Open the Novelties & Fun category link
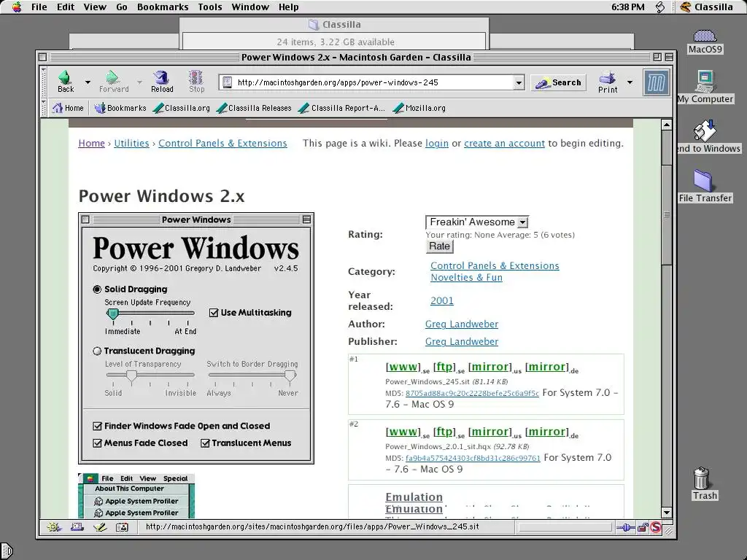Viewport: 747px width, 560px height. tap(466, 278)
